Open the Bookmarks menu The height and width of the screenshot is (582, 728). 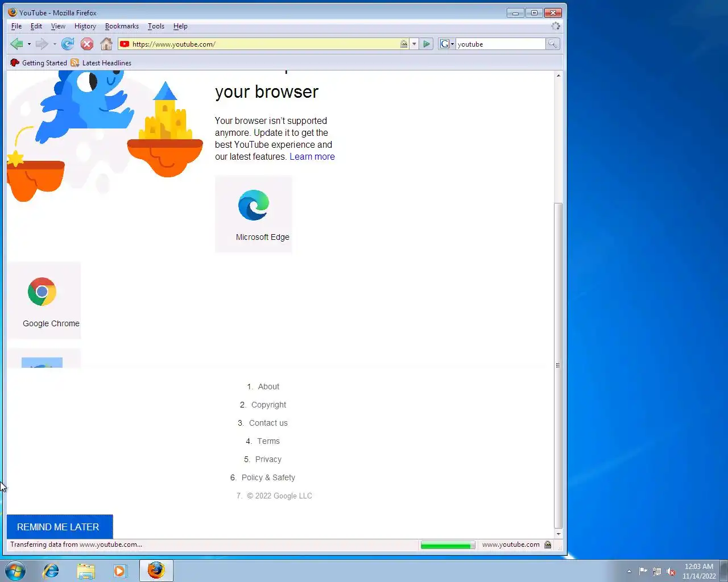[x=122, y=26]
